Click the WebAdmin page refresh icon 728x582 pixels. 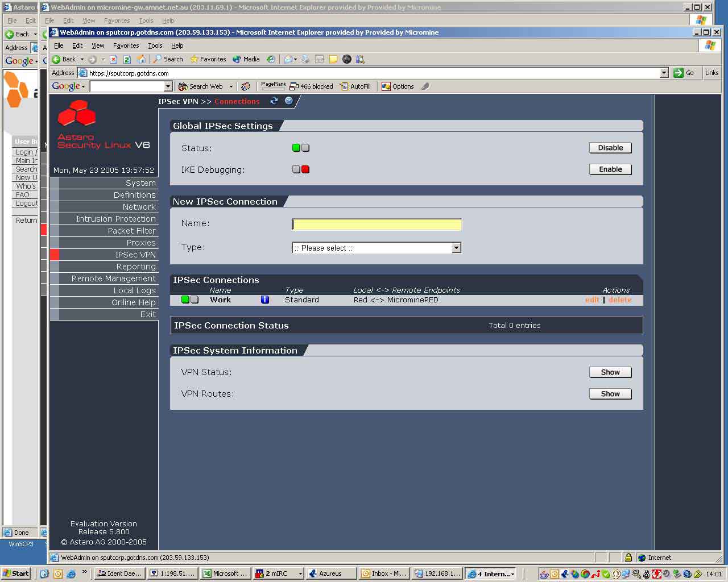(274, 101)
